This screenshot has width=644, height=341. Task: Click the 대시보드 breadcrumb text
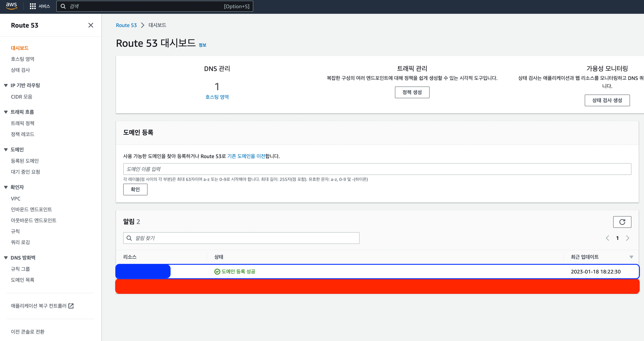coord(157,25)
